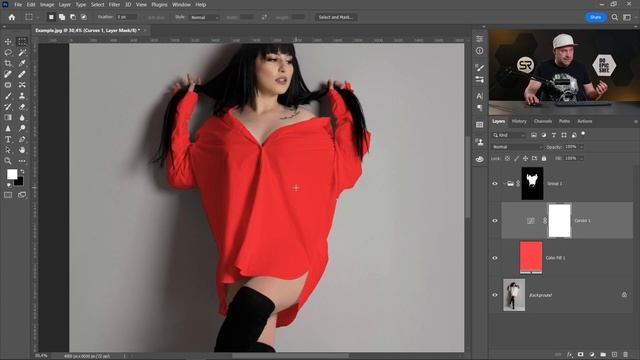Select the Hand tool
This screenshot has height=360, width=640.
22,150
